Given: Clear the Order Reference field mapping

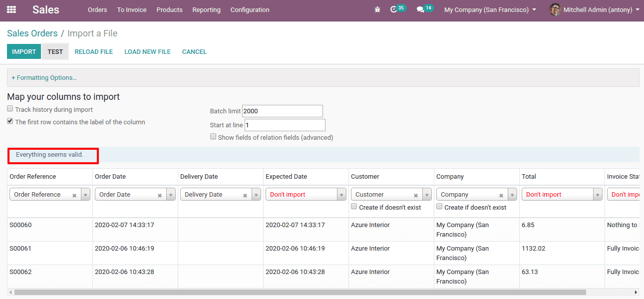Looking at the screenshot, I should tap(74, 196).
